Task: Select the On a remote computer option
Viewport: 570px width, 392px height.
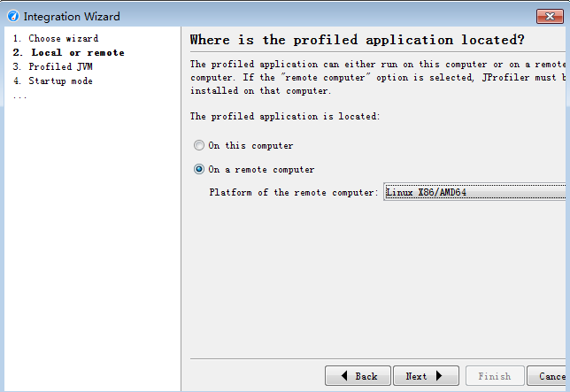Action: pyautogui.click(x=199, y=169)
